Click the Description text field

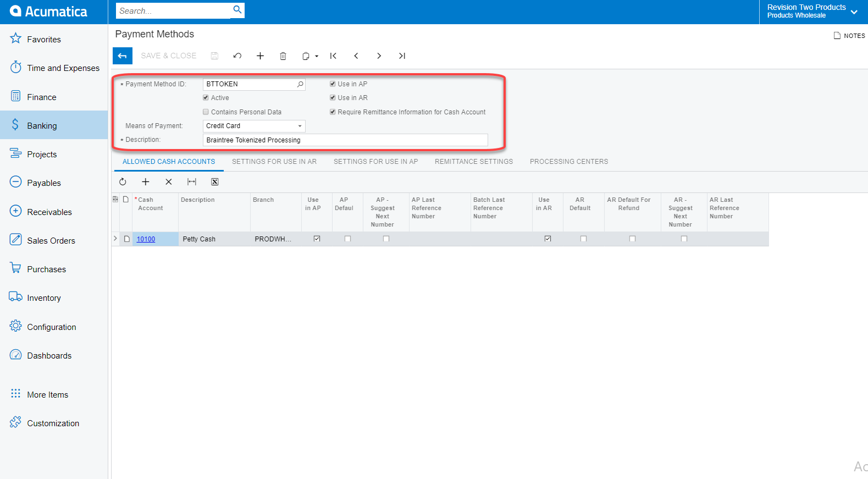(x=345, y=140)
